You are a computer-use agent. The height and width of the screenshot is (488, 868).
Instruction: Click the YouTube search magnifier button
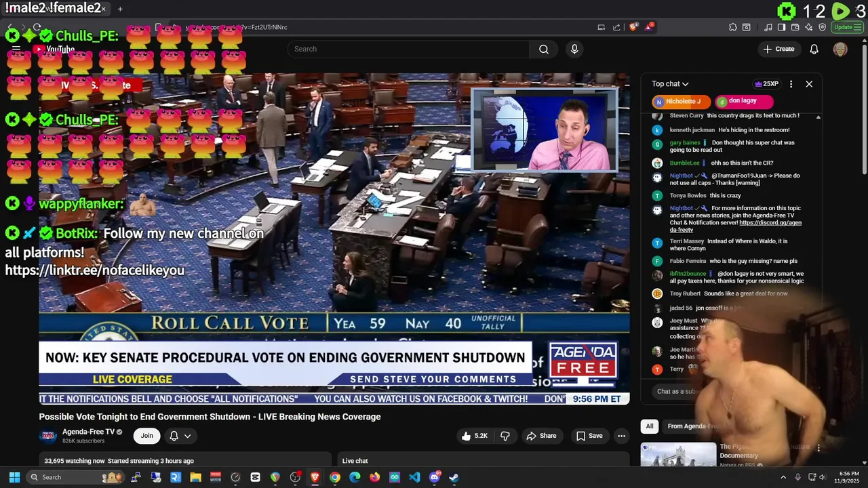pos(544,49)
